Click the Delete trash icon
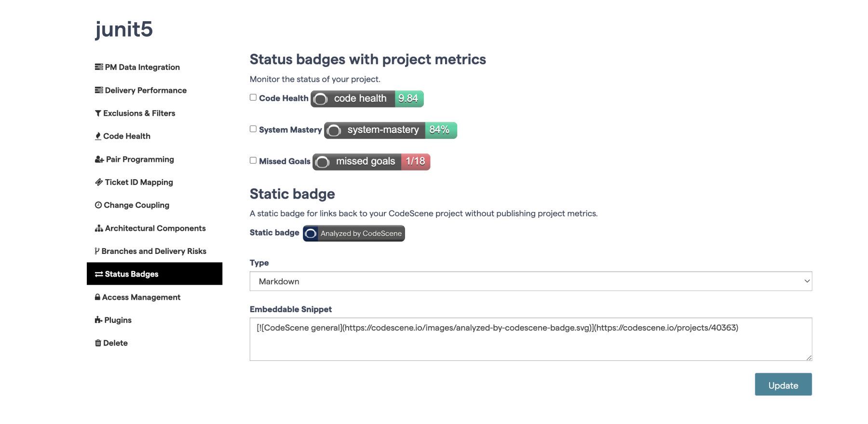Screen dimensions: 868x424 98,343
